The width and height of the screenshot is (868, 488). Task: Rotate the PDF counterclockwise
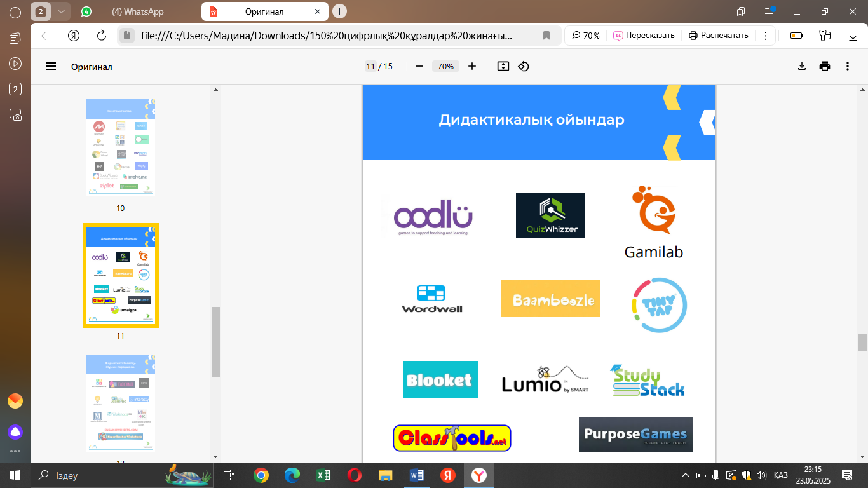pyautogui.click(x=524, y=66)
